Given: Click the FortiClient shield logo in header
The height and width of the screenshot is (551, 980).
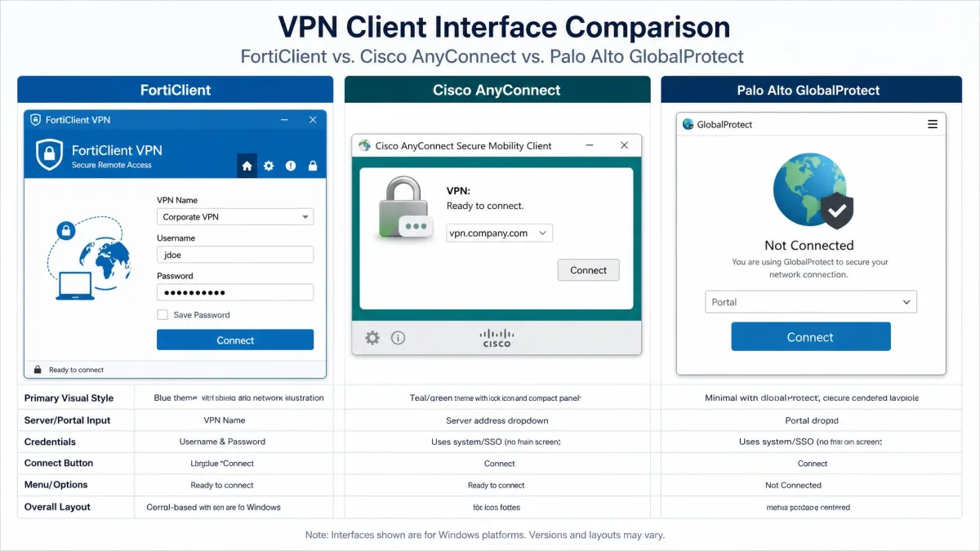Looking at the screenshot, I should click(49, 154).
